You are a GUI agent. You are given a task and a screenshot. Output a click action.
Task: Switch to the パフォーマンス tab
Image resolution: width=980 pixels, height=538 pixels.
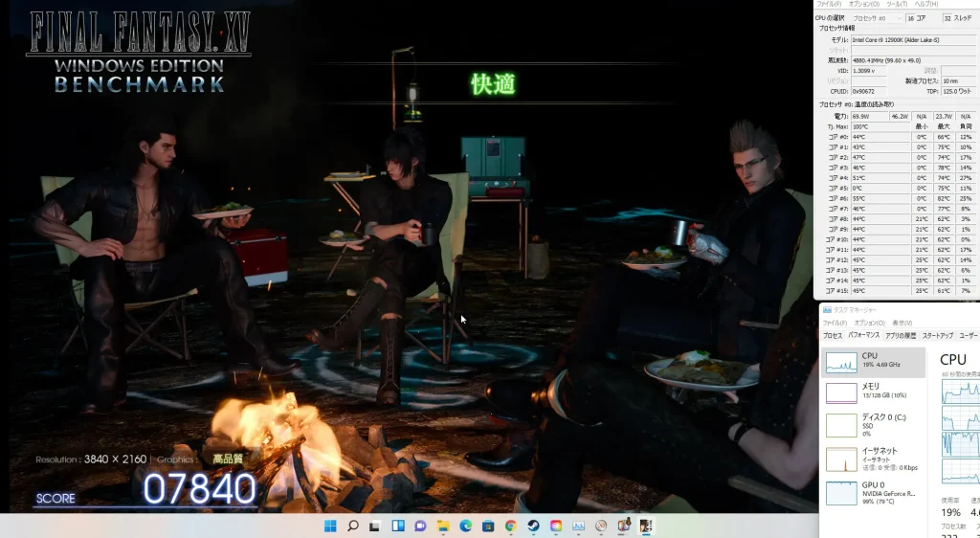point(864,336)
